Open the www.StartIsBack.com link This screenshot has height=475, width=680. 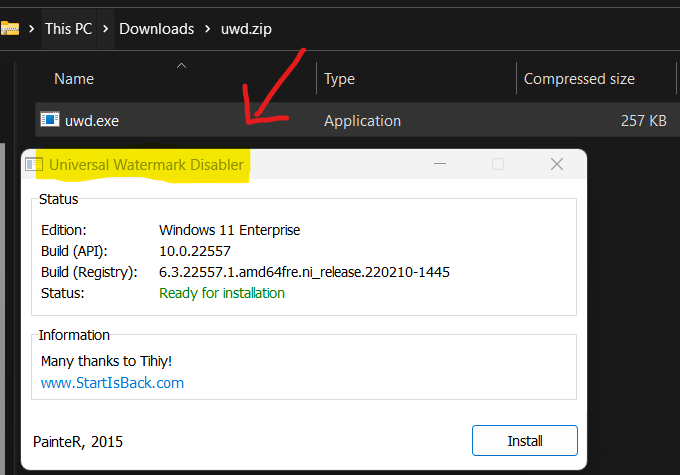click(112, 382)
